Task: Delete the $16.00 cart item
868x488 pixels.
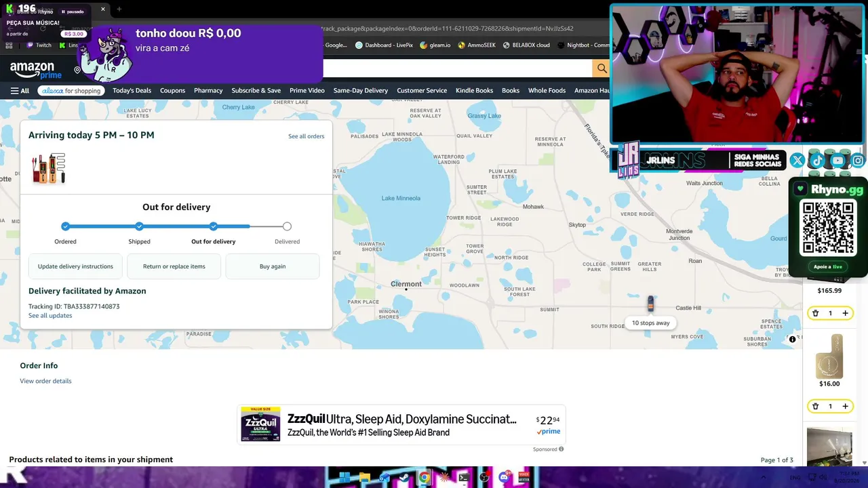Action: point(815,407)
